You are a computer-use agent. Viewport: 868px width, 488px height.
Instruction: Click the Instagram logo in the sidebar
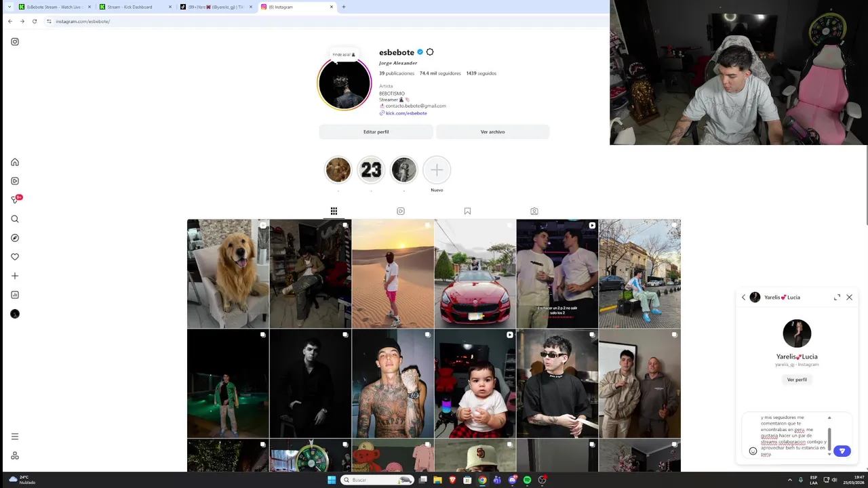[x=15, y=42]
